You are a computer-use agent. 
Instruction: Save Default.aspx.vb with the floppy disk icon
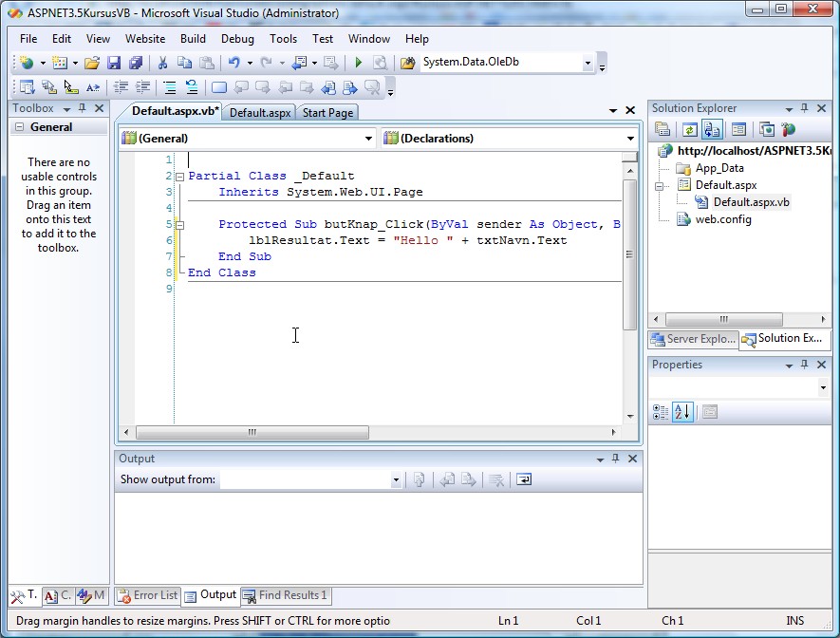pyautogui.click(x=114, y=63)
